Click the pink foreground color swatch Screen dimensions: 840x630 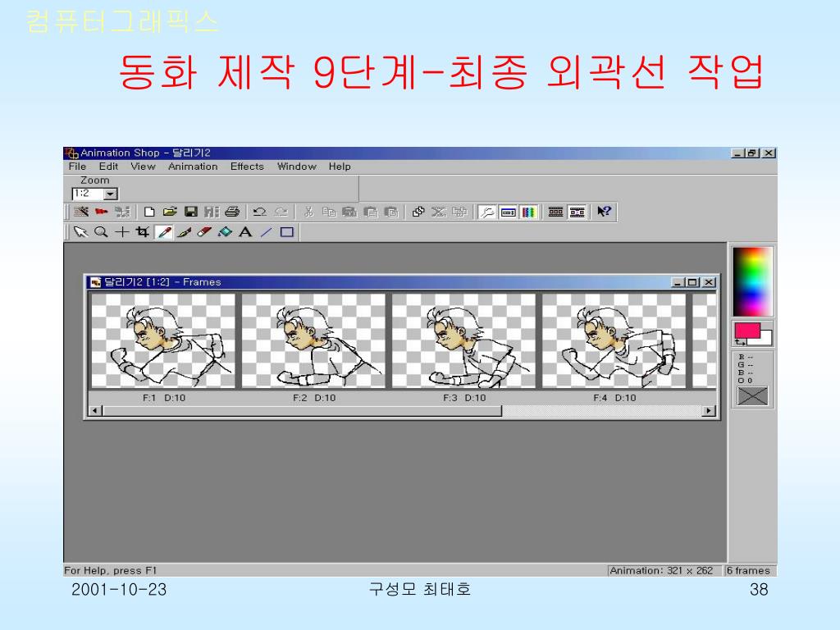click(746, 331)
